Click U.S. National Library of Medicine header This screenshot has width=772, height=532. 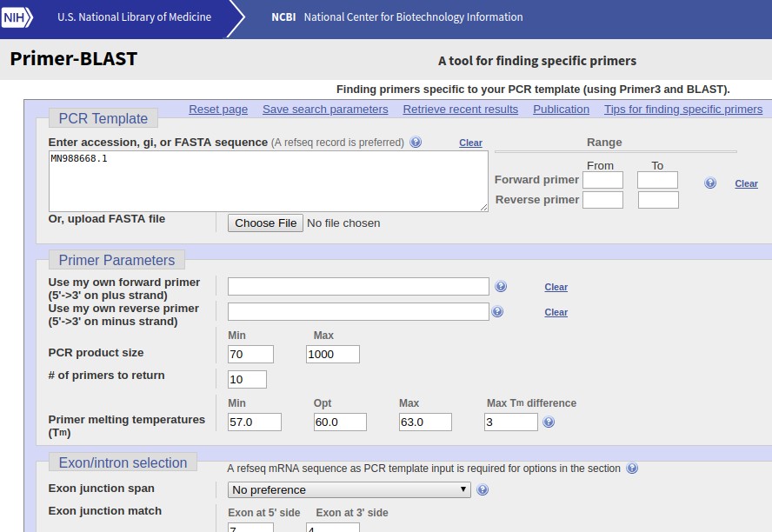135,17
